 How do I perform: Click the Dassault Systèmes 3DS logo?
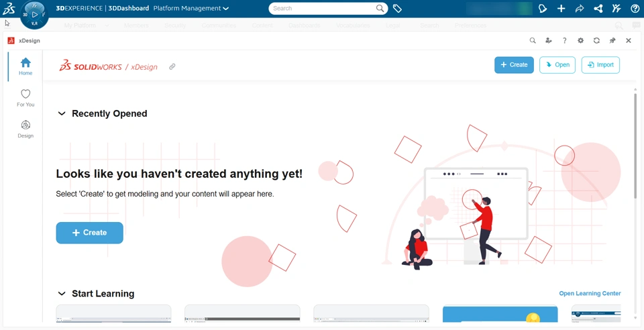[9, 8]
